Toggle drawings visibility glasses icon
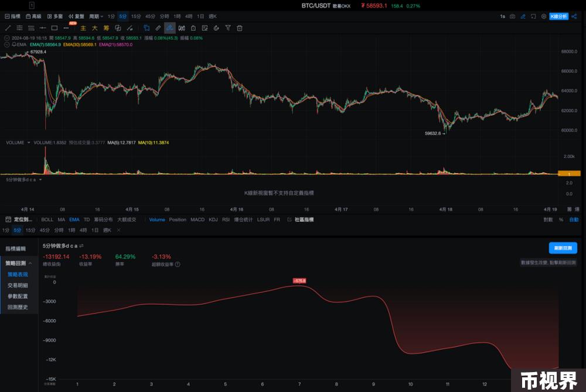The image size is (586, 392). pos(182,28)
